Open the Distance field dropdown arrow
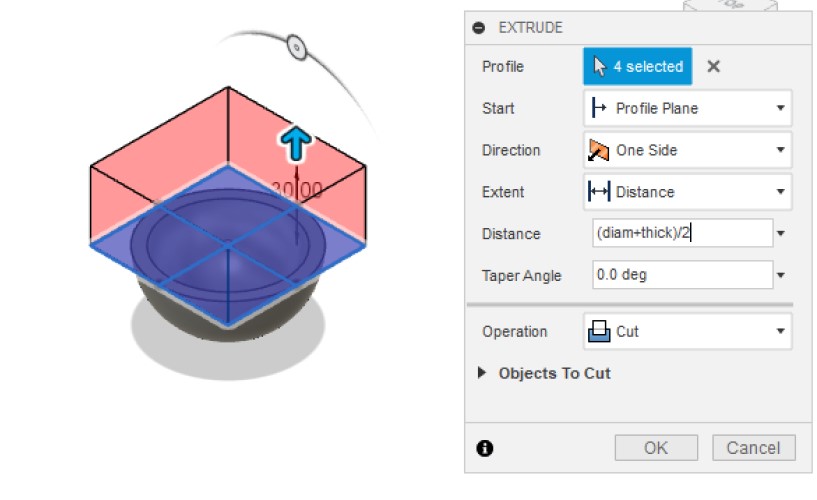The height and width of the screenshot is (500, 817). (781, 234)
